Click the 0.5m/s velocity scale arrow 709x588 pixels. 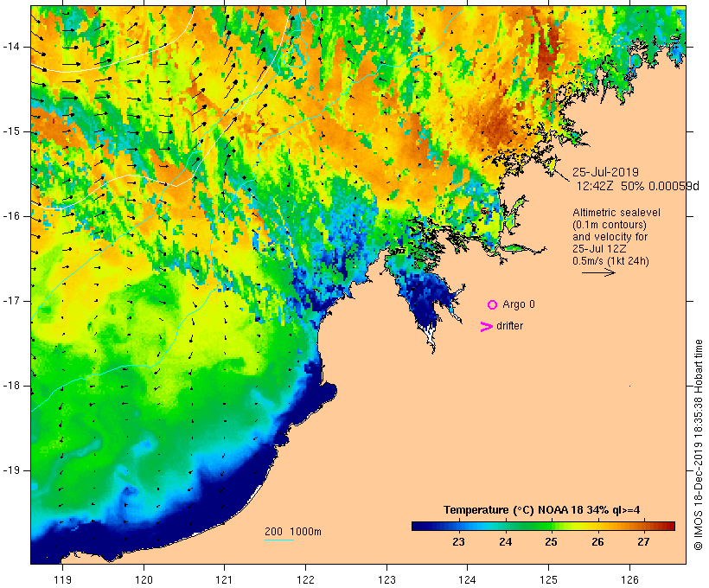coord(598,272)
